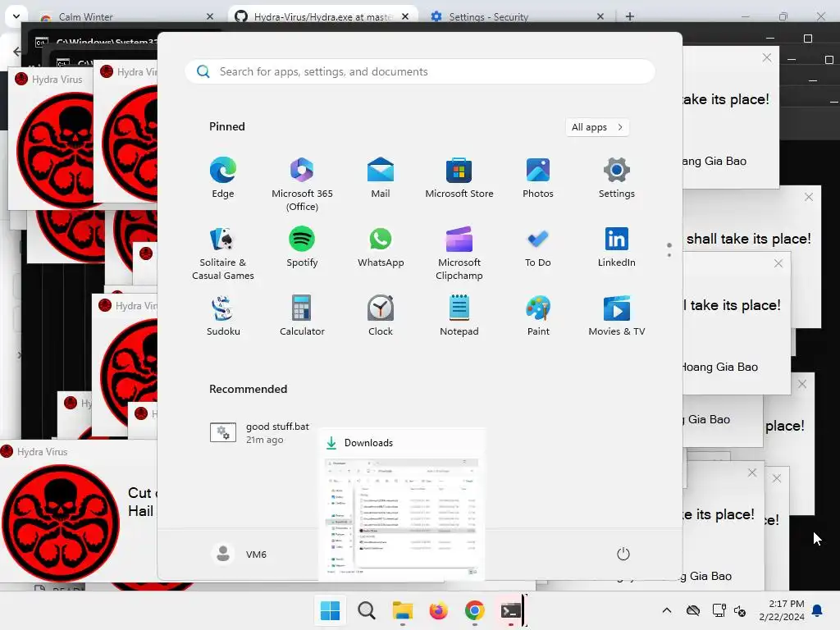840x630 pixels.
Task: Open Edge from pinned apps
Action: [223, 178]
